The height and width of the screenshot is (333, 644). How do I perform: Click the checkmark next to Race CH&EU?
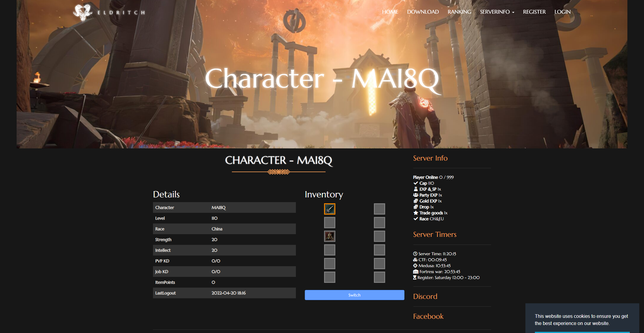[416, 219]
